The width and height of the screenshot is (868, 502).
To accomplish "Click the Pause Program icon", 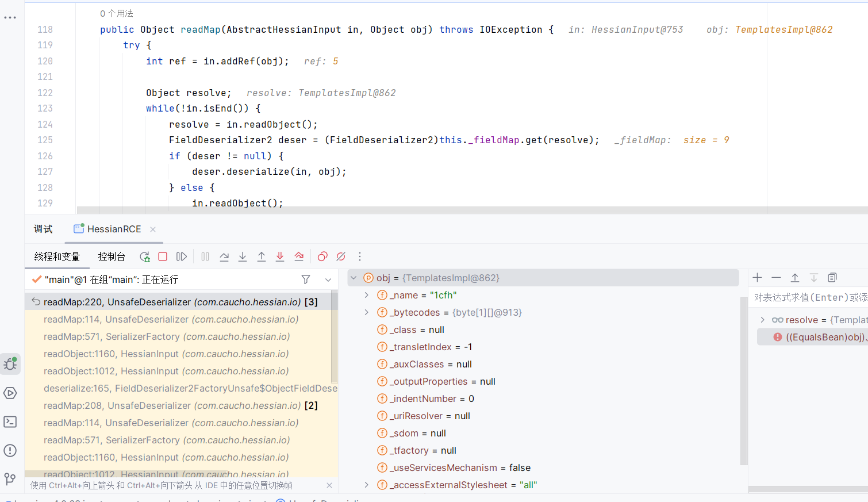I will (x=205, y=256).
